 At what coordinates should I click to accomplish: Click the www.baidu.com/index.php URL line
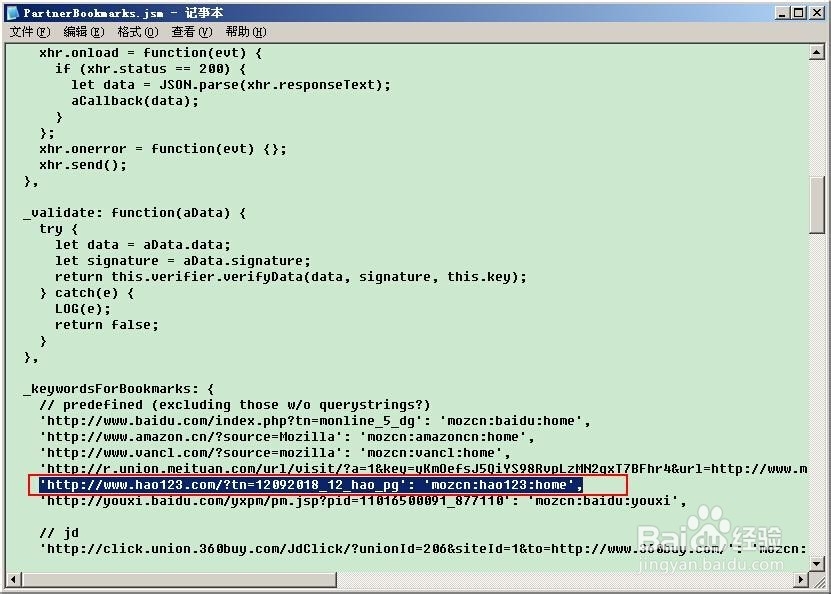[315, 421]
